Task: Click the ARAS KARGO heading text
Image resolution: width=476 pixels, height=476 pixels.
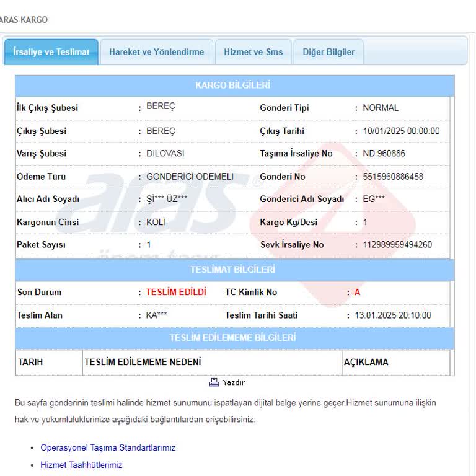Action: coord(24,20)
